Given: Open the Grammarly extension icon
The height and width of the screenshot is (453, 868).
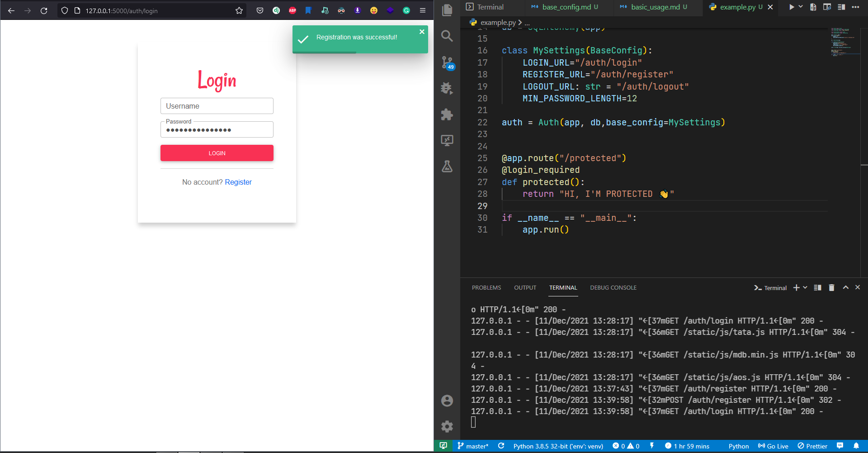Looking at the screenshot, I should coord(406,10).
